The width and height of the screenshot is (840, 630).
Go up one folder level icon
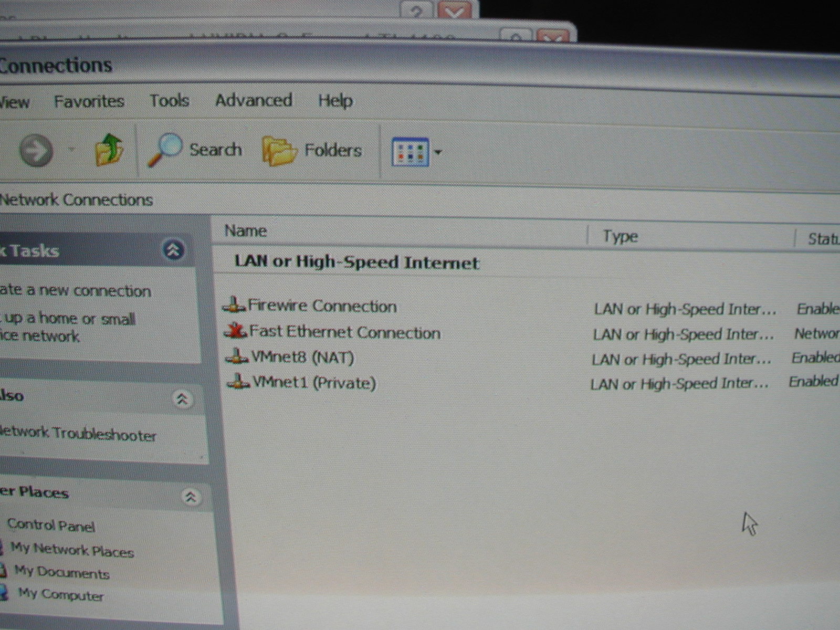pyautogui.click(x=109, y=150)
